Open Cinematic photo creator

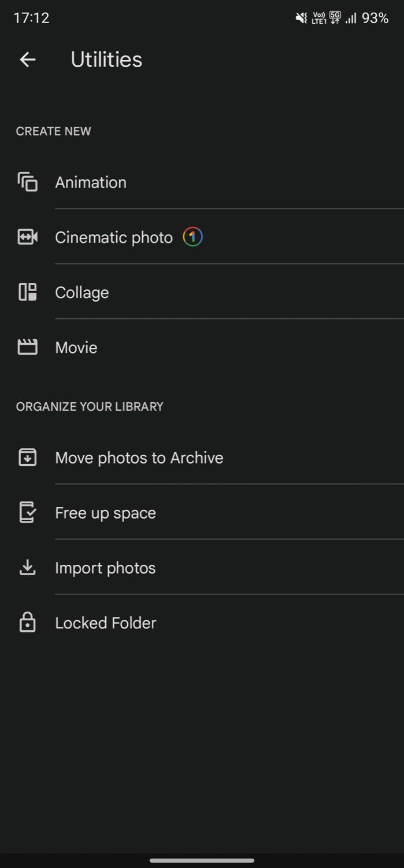113,237
